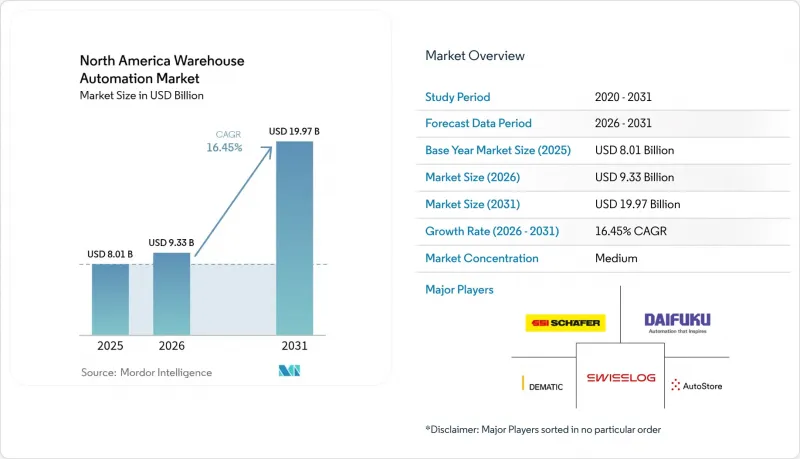Select the Study Period label
Screen dimensions: 800x459
pyautogui.click(x=458, y=97)
